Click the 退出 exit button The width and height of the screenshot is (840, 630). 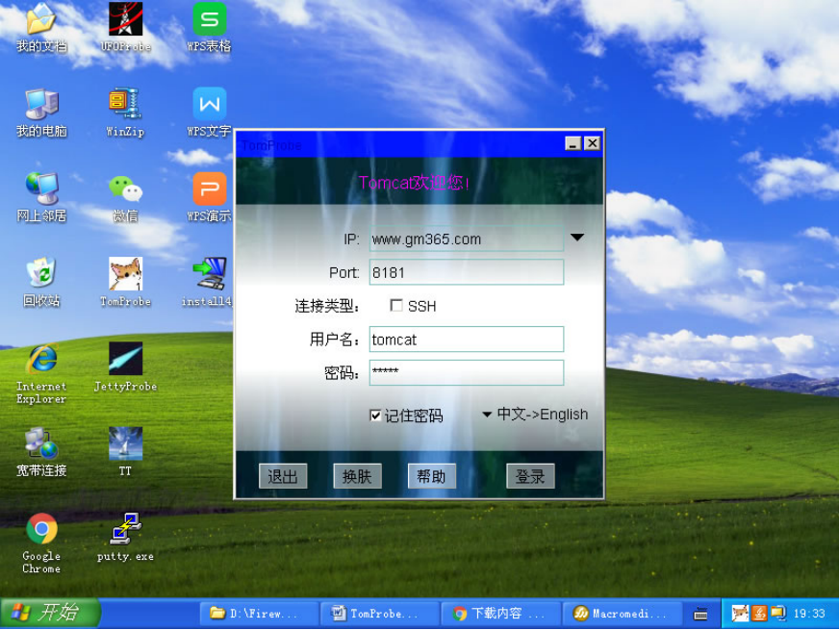(283, 476)
